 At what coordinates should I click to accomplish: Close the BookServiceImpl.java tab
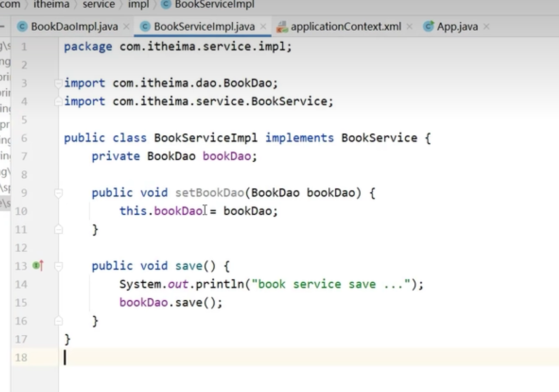263,27
